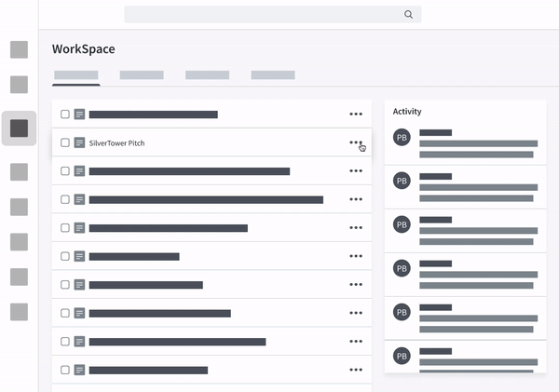Viewport: 559px width, 392px height.
Task: Open the SilverTower Pitch file name
Action: (x=117, y=142)
